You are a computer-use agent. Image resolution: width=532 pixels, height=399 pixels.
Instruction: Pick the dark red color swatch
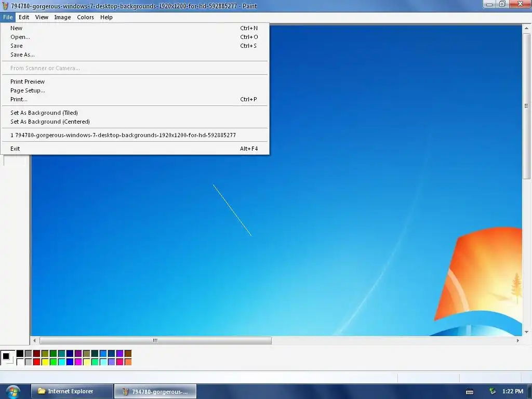[x=37, y=353]
